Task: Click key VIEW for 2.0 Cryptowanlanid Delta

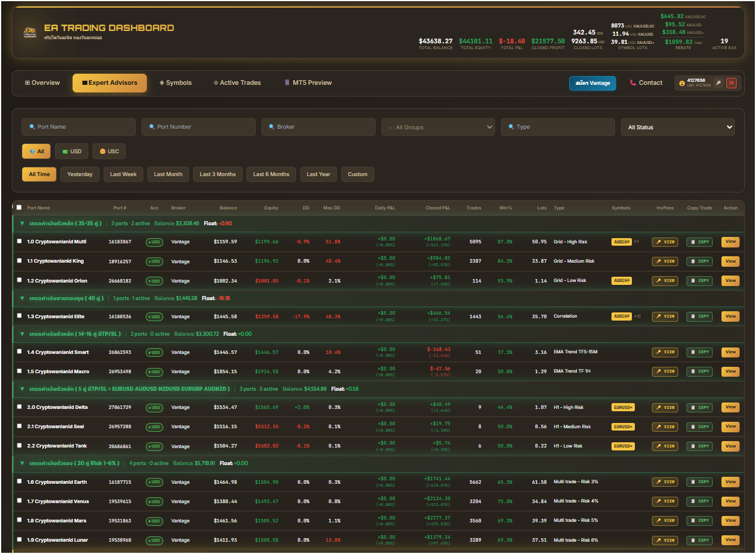Action: [665, 407]
